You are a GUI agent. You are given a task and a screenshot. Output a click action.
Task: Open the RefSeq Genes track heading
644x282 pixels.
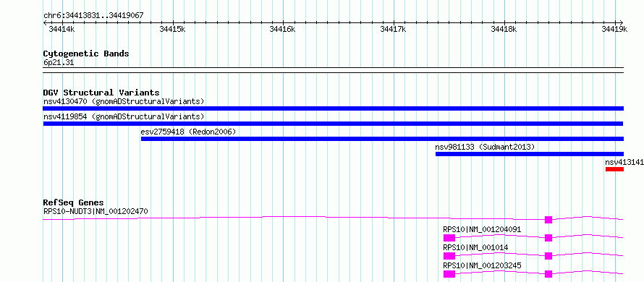[x=74, y=202]
